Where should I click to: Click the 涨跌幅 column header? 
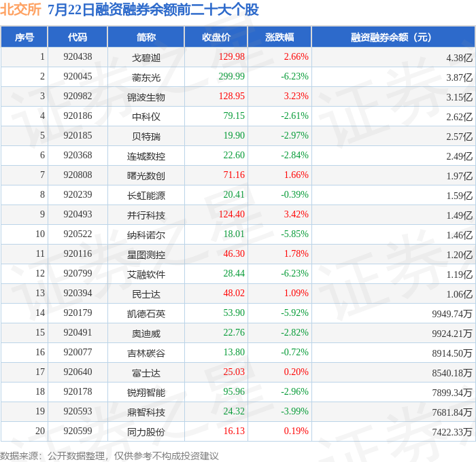[279, 37]
